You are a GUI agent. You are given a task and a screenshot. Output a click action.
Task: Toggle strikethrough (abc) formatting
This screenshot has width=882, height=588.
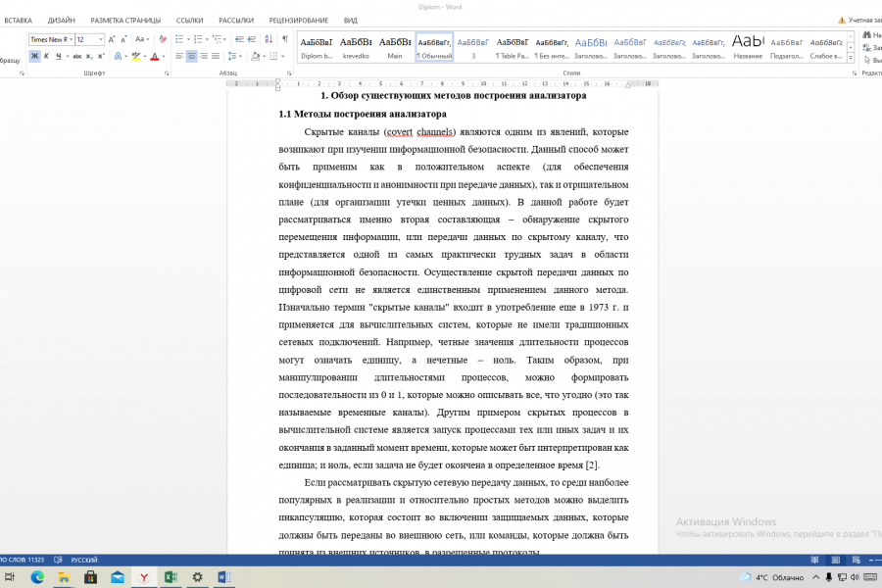pos(77,56)
